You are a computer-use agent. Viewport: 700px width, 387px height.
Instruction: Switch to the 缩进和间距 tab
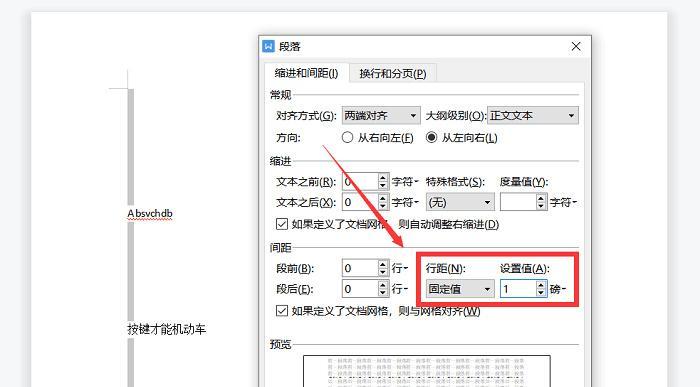[306, 73]
